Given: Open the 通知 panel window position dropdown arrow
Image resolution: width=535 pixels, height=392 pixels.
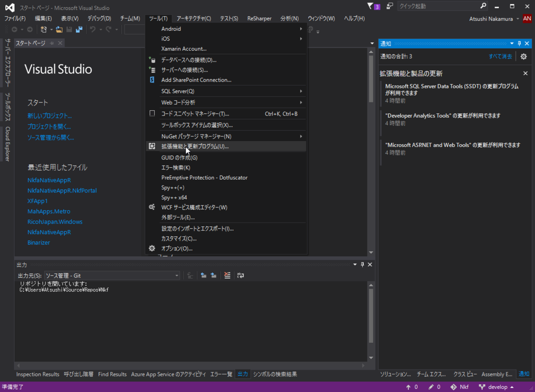Looking at the screenshot, I should point(512,43).
